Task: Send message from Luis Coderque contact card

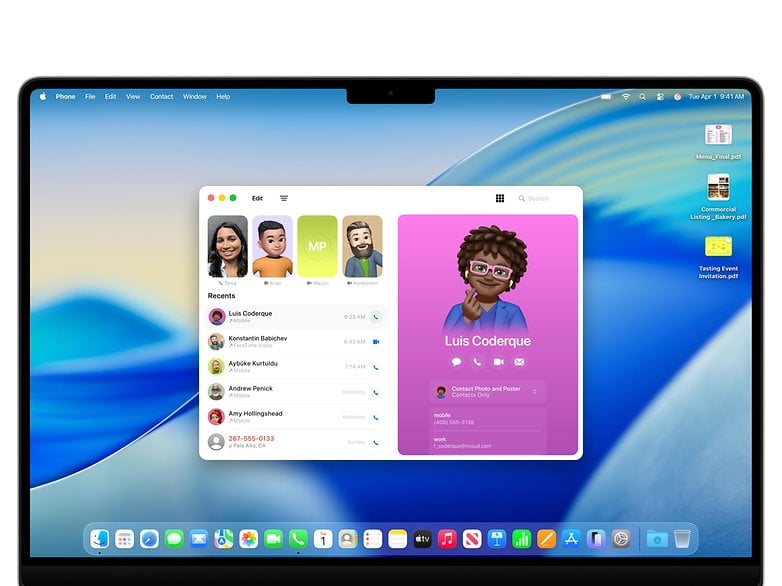Action: [x=456, y=362]
